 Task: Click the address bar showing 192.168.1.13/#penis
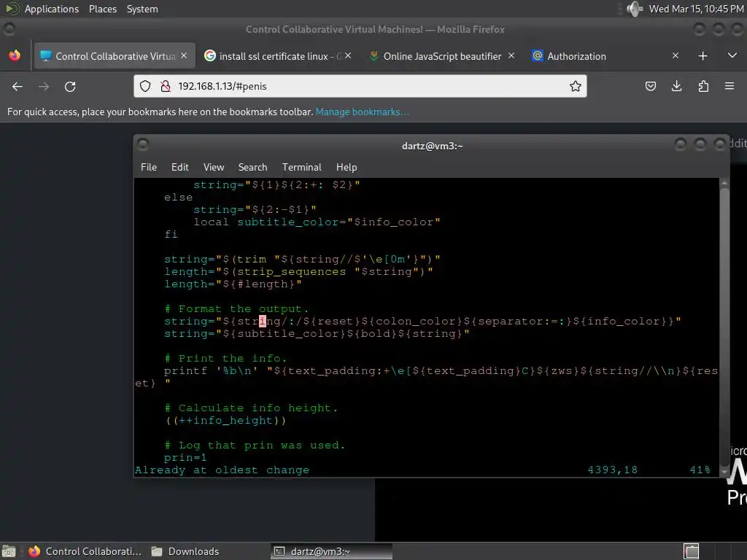pyautogui.click(x=362, y=86)
